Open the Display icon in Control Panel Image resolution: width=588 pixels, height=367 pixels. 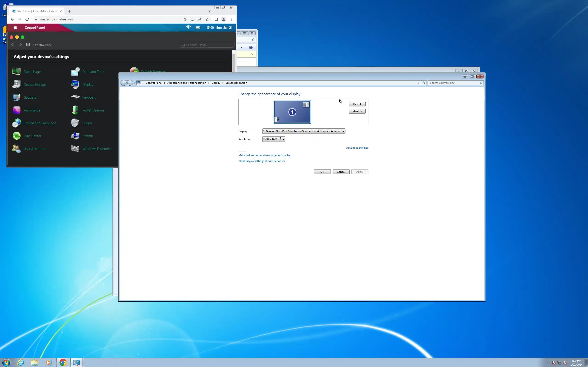point(75,84)
